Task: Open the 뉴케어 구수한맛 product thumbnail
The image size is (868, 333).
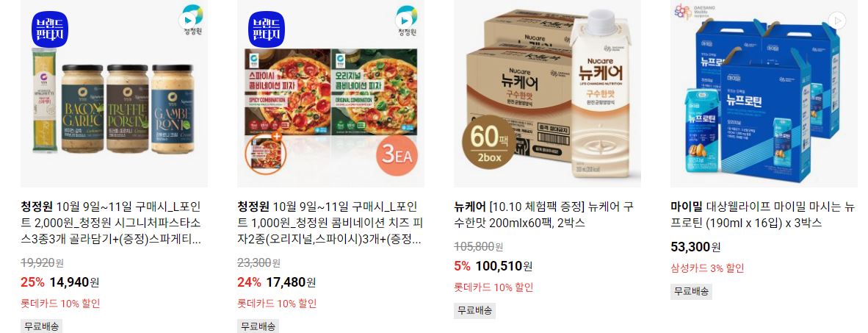Action: pyautogui.click(x=548, y=93)
